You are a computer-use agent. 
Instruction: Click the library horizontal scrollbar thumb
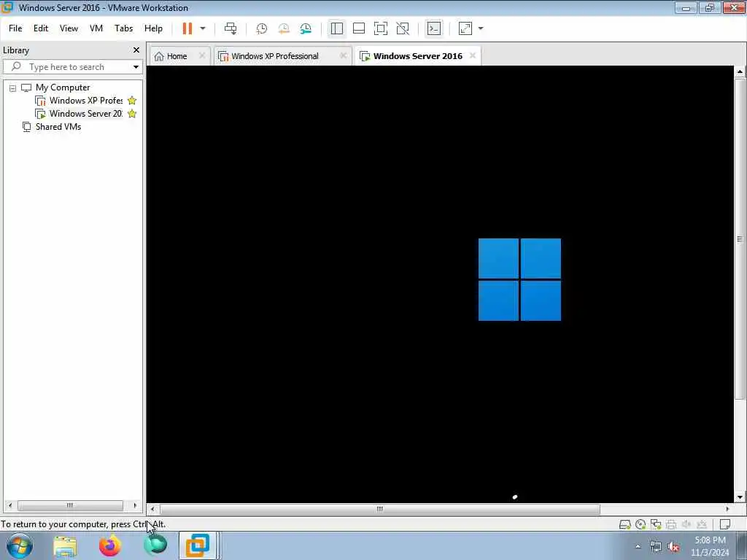click(70, 505)
